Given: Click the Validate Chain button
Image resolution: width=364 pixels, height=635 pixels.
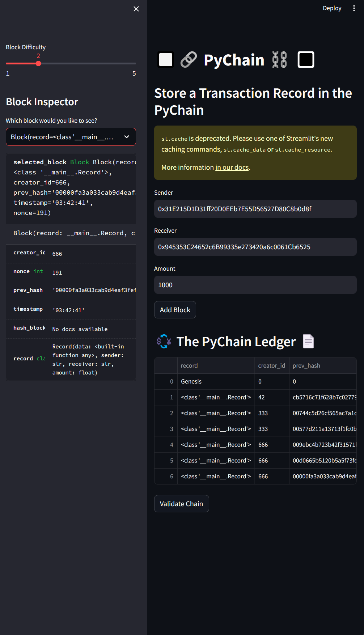Looking at the screenshot, I should (182, 504).
